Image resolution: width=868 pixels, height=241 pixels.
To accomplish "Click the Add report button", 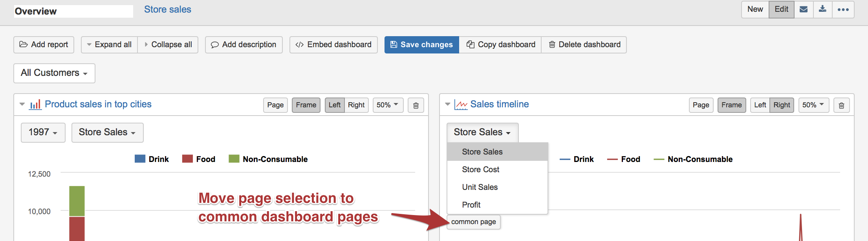I will (x=44, y=45).
